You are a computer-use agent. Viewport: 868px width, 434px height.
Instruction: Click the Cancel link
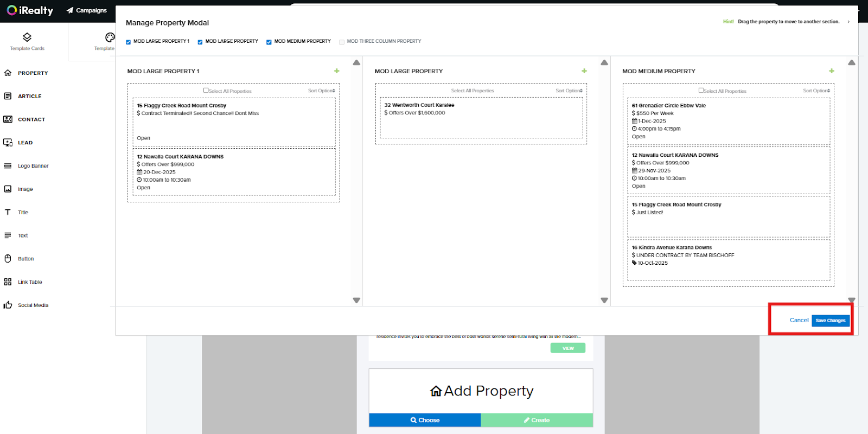799,320
